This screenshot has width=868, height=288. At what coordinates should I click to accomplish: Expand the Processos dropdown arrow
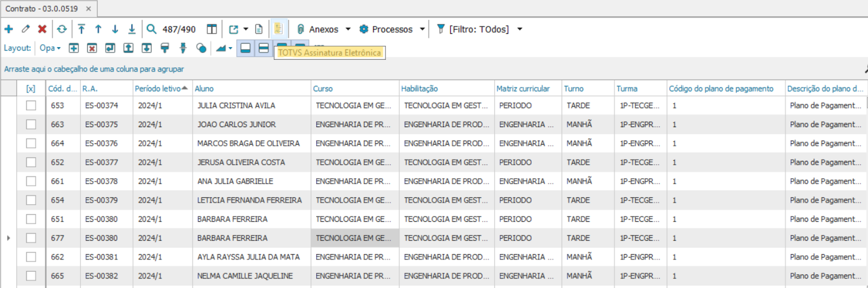click(422, 29)
